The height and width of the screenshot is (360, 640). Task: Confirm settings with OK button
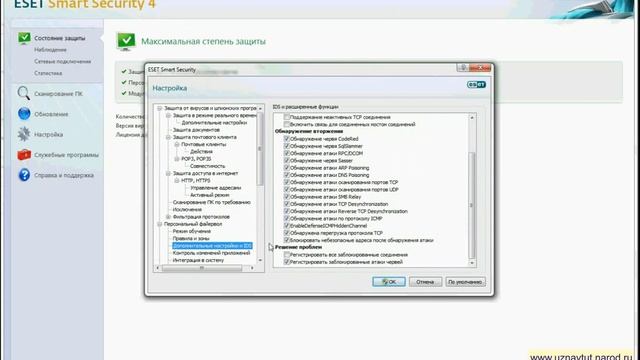389,282
